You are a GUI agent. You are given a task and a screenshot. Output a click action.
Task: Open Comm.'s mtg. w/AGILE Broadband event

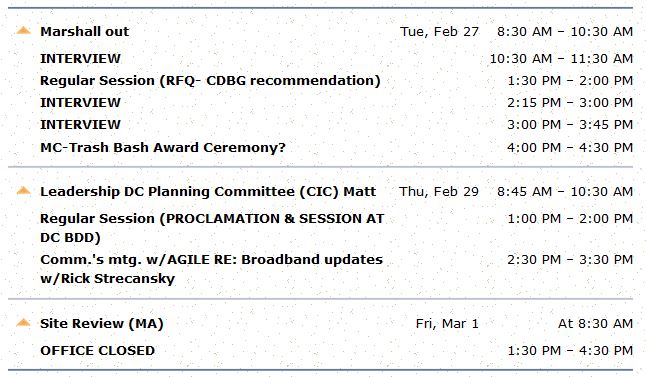tap(211, 269)
